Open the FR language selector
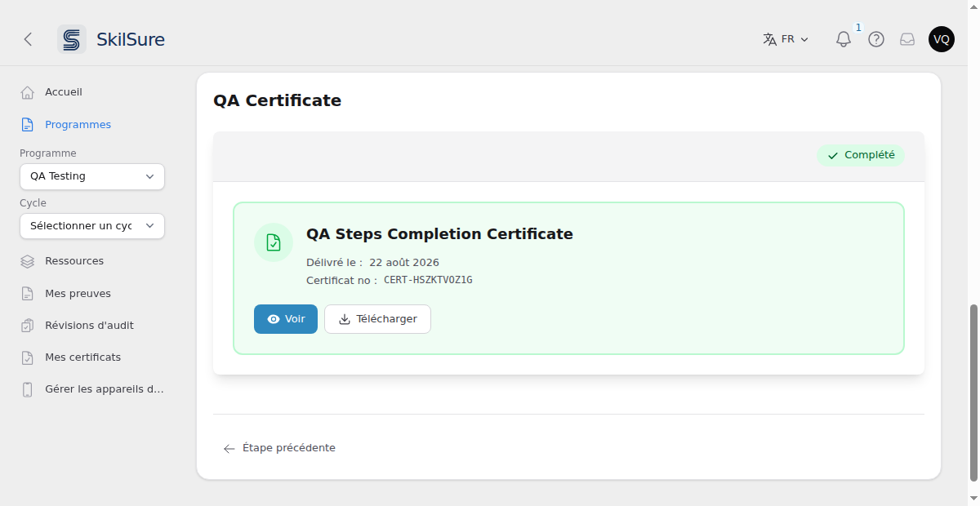The width and height of the screenshot is (980, 506). coord(786,39)
